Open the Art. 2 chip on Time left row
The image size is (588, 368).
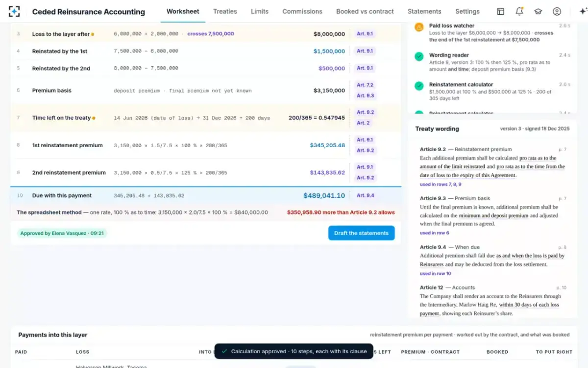click(363, 123)
